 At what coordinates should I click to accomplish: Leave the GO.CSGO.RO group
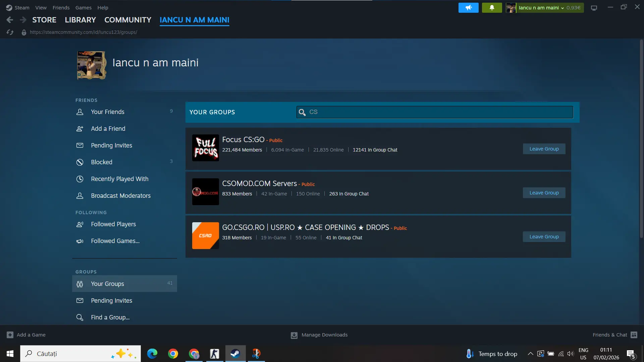(x=544, y=237)
